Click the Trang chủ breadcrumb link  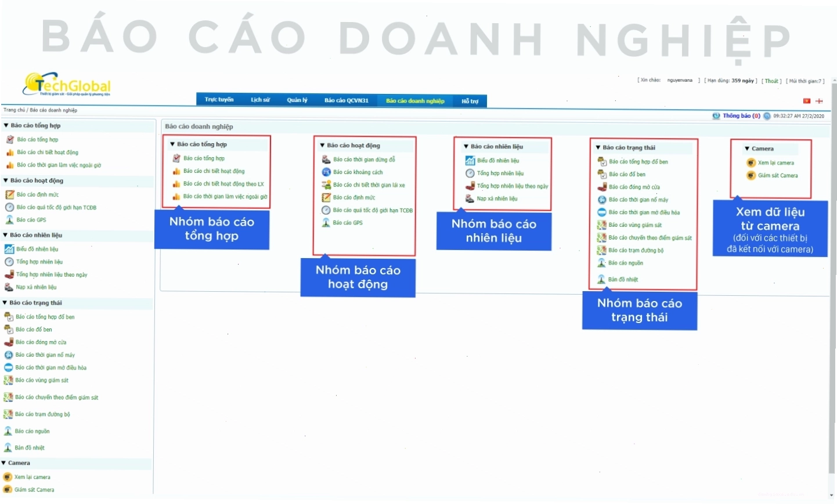[x=14, y=110]
